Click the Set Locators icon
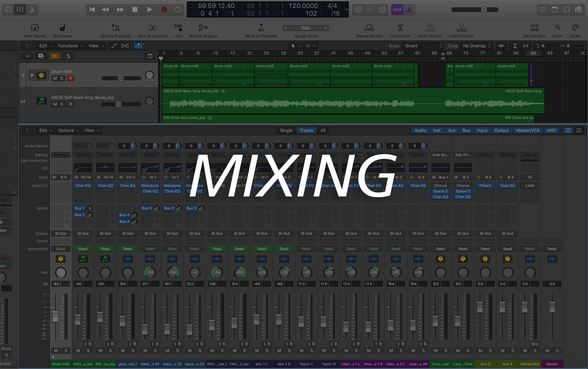Image resolution: width=588 pixels, height=369 pixels. tap(534, 28)
